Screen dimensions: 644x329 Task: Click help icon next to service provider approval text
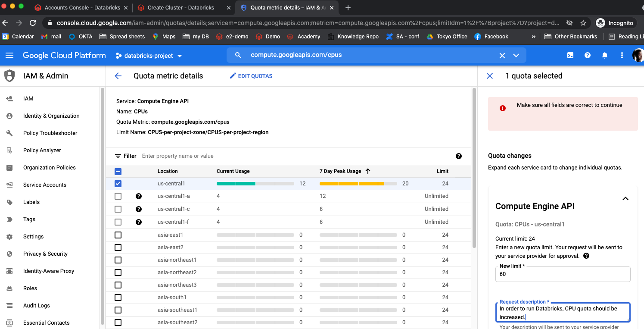click(586, 256)
